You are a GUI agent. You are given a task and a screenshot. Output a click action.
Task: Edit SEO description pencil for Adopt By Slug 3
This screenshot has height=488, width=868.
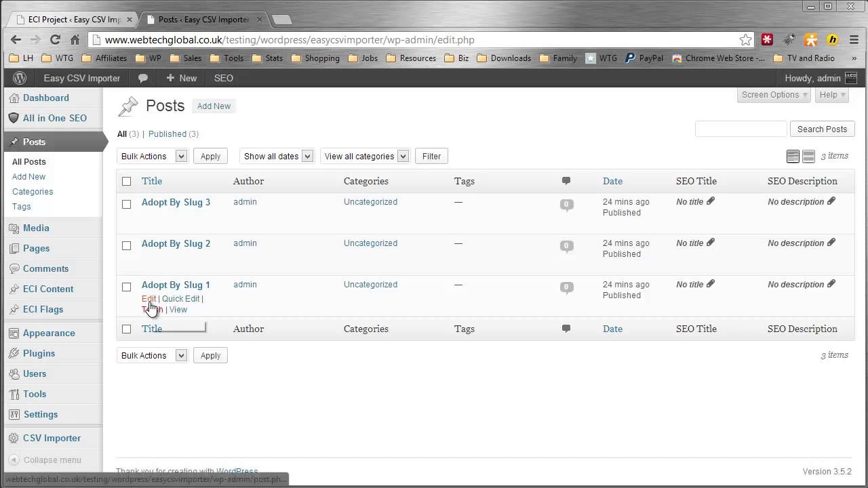(x=831, y=201)
